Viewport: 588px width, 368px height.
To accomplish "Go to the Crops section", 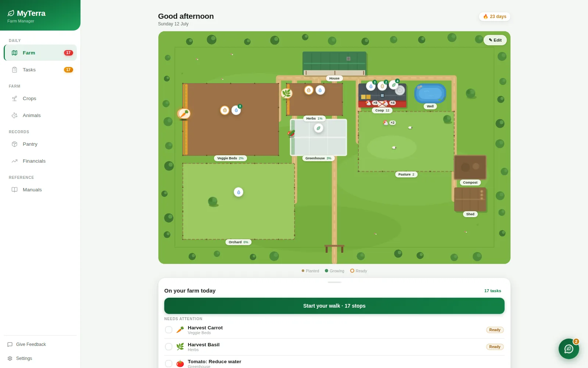I will (x=40, y=98).
